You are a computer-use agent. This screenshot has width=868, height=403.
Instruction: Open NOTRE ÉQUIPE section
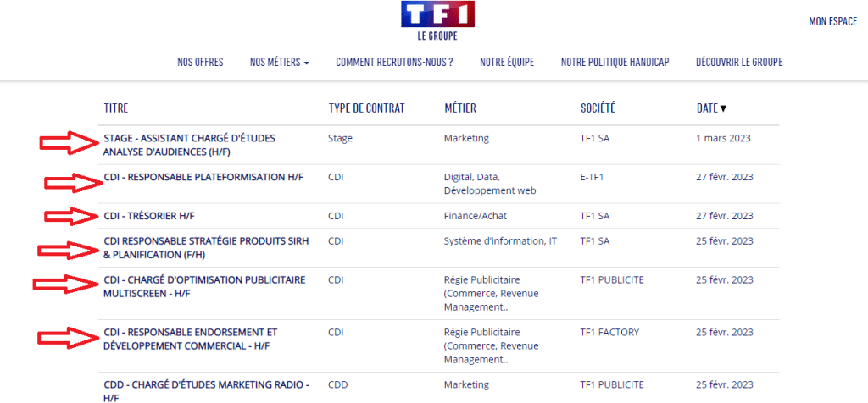click(x=507, y=62)
